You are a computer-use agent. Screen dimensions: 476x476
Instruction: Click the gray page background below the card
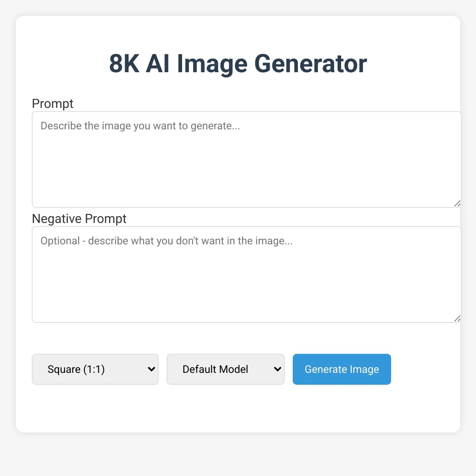[238, 456]
